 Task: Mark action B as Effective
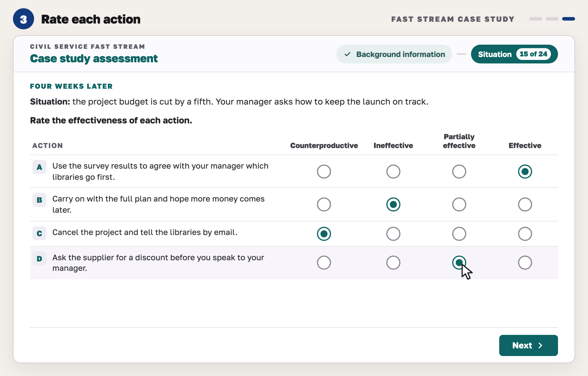pyautogui.click(x=525, y=204)
